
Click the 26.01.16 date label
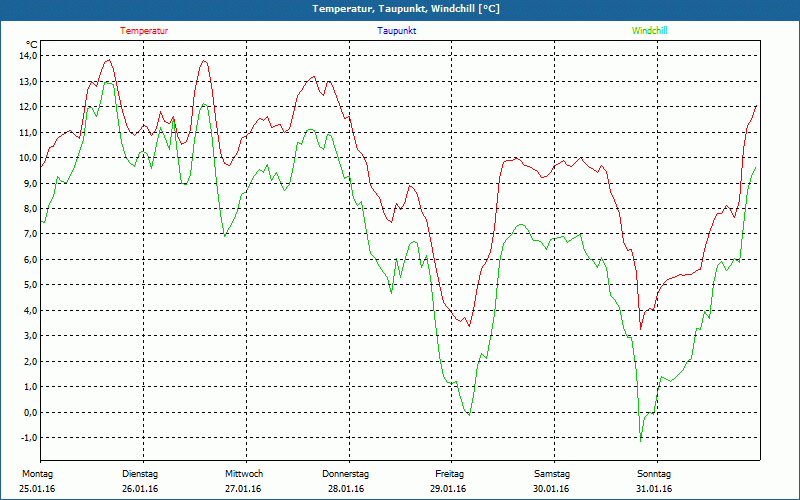(x=140, y=489)
